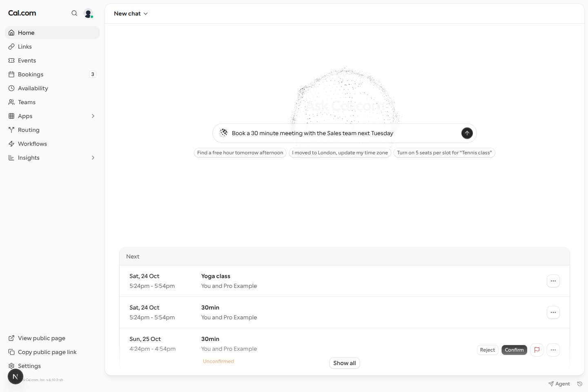The height and width of the screenshot is (392, 588).
Task: Select suggestion "I moved to London, update my time zone"
Action: pyautogui.click(x=340, y=153)
